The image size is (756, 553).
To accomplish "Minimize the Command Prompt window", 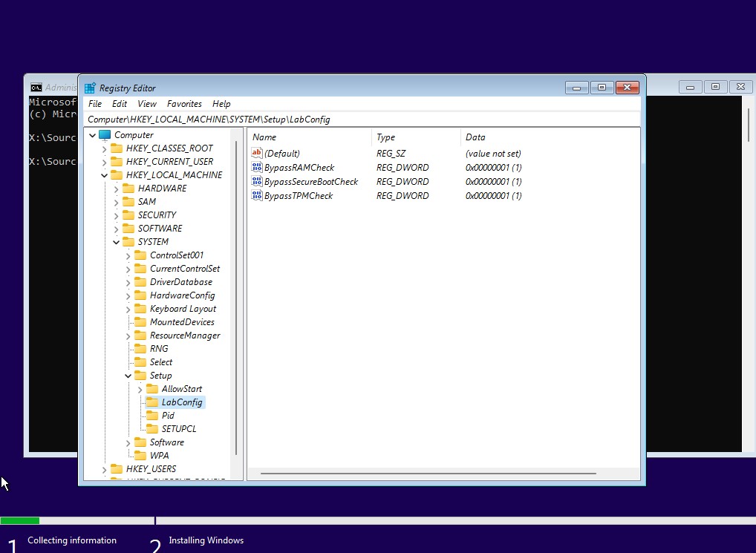I will 691,87.
